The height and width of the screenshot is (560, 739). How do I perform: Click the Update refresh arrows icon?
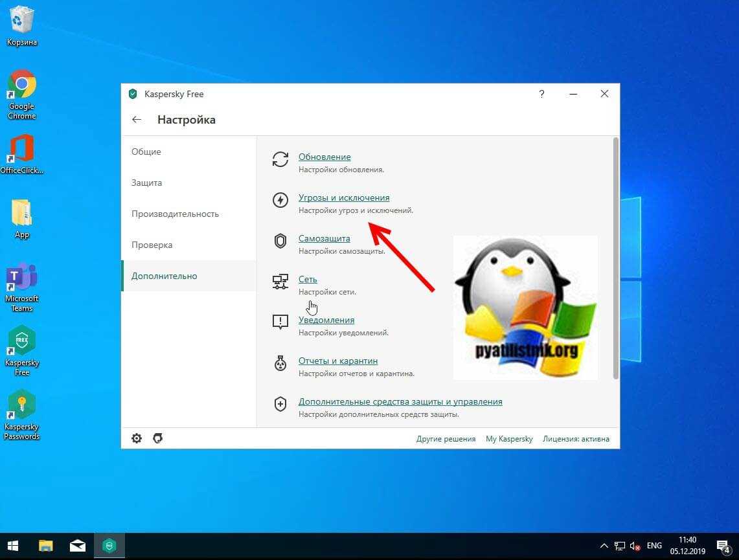point(280,159)
